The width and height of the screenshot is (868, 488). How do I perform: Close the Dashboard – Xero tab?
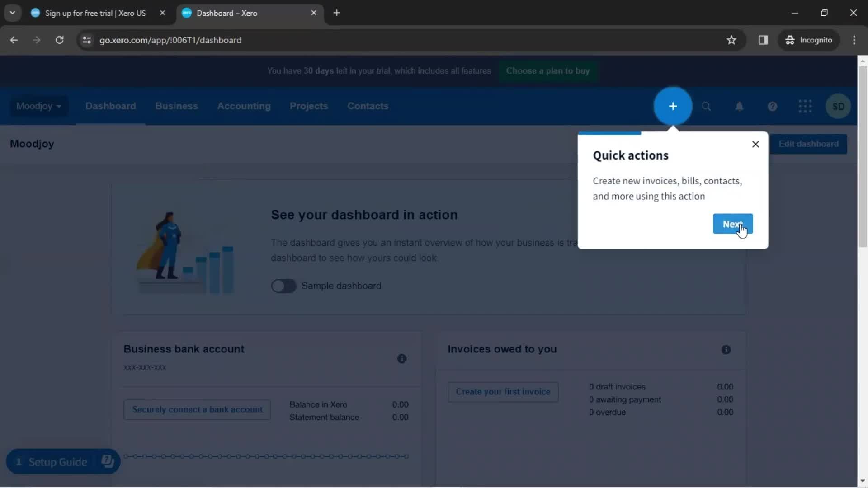(314, 13)
